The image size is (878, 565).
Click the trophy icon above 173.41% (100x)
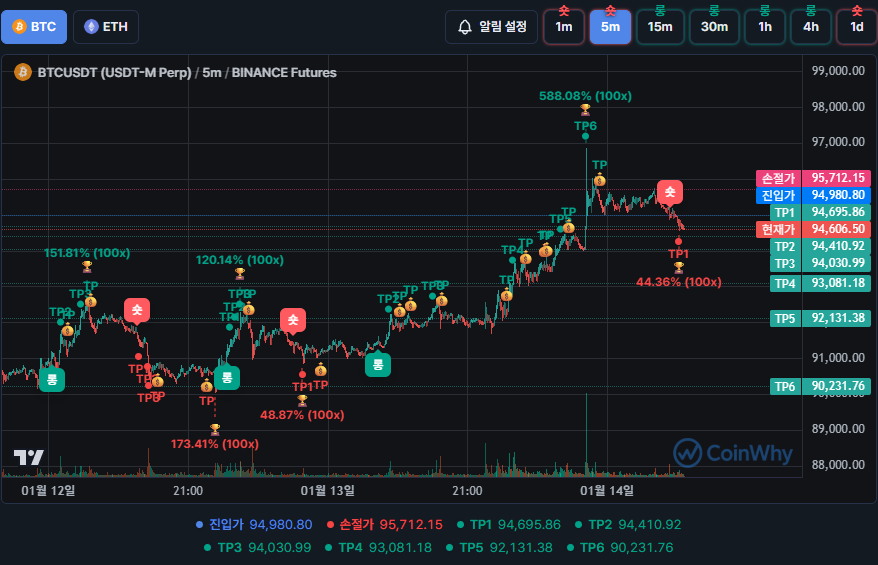pos(215,428)
